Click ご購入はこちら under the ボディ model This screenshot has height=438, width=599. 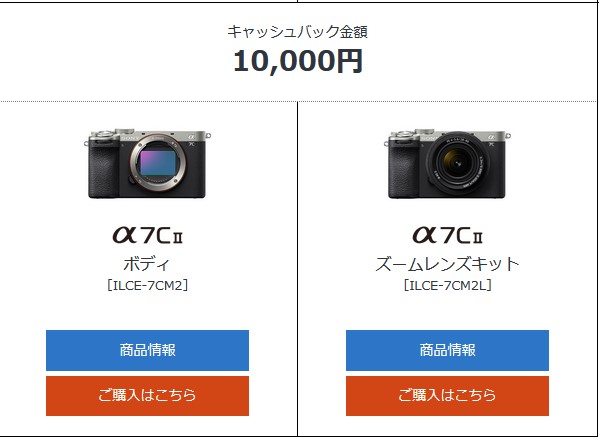point(147,396)
